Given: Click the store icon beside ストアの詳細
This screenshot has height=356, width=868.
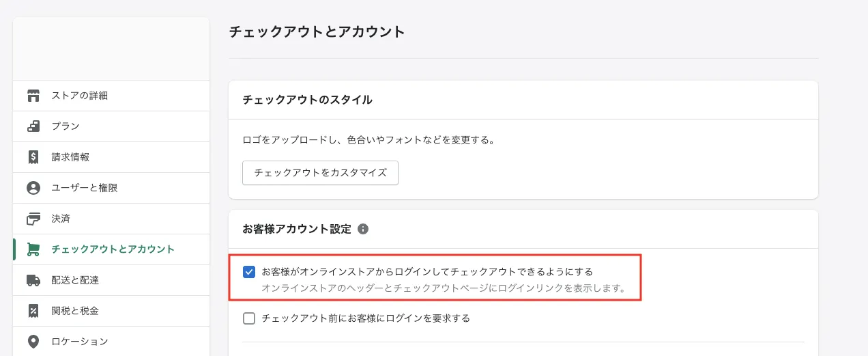Looking at the screenshot, I should point(33,96).
